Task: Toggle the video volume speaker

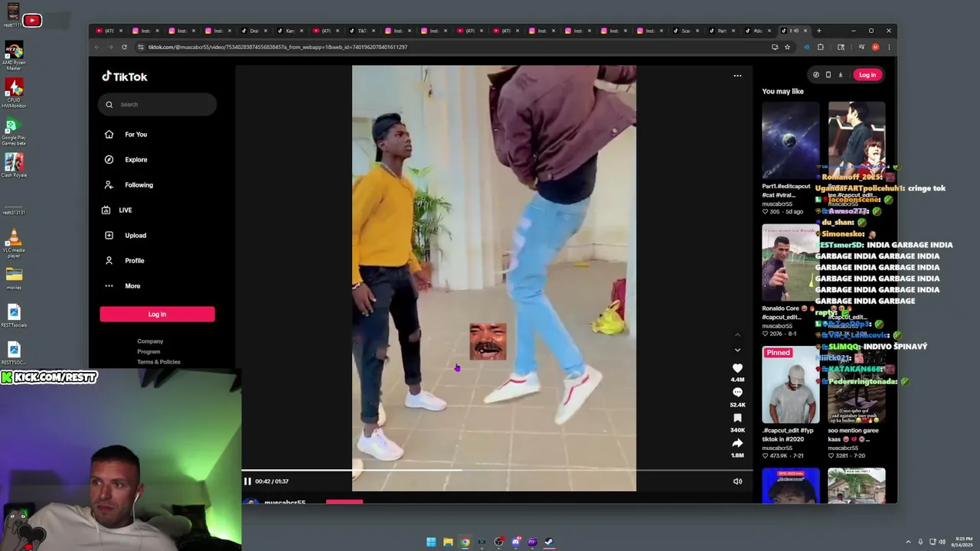Action: pyautogui.click(x=737, y=481)
